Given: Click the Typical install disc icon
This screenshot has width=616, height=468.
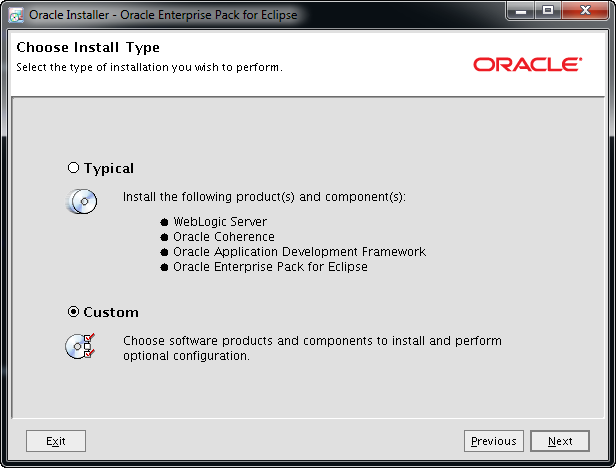Looking at the screenshot, I should (81, 202).
